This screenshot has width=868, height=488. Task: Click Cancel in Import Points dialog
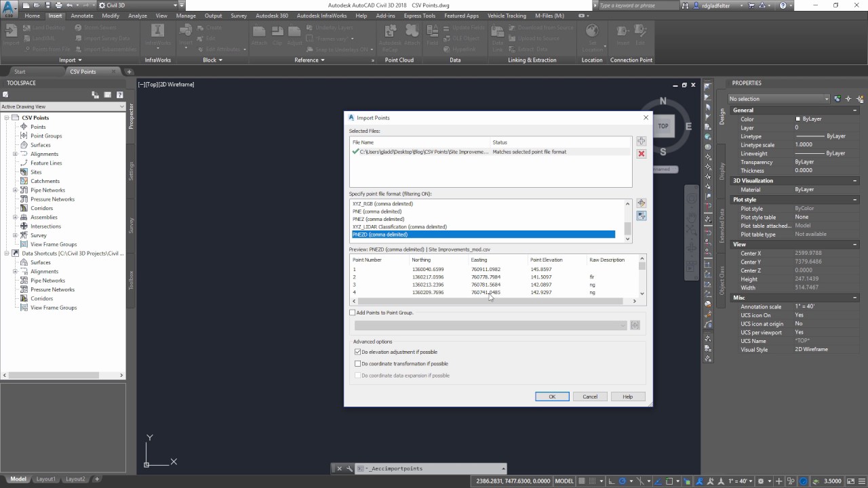click(x=590, y=396)
